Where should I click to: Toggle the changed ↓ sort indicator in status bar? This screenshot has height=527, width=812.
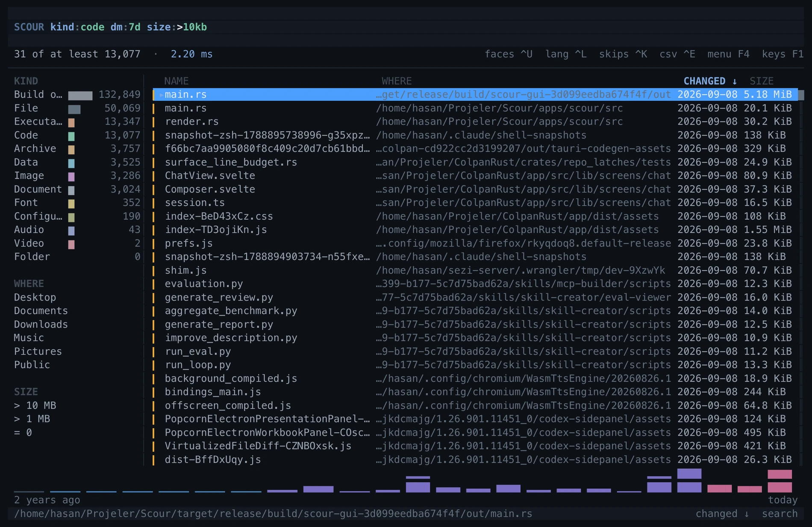pyautogui.click(x=722, y=514)
